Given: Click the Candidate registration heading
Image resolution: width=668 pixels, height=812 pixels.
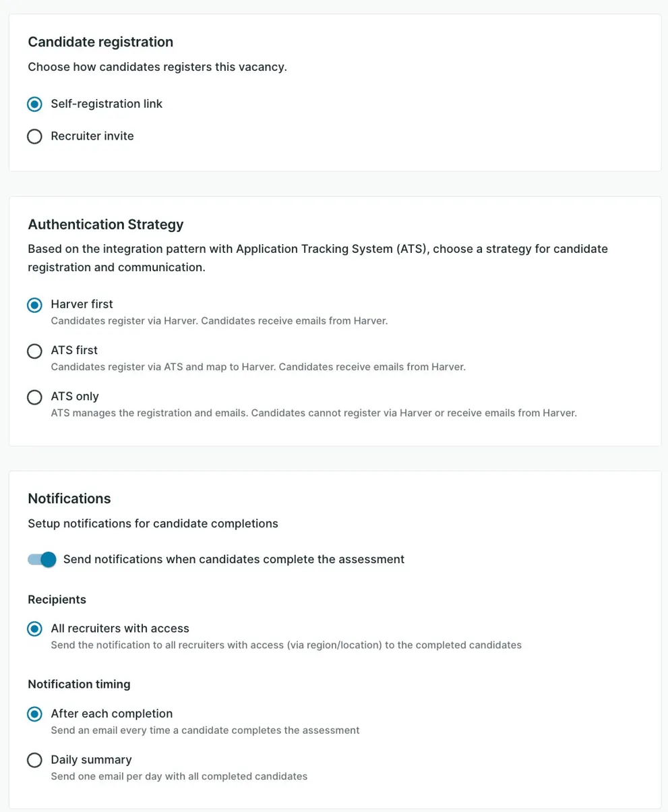Looking at the screenshot, I should coord(100,42).
